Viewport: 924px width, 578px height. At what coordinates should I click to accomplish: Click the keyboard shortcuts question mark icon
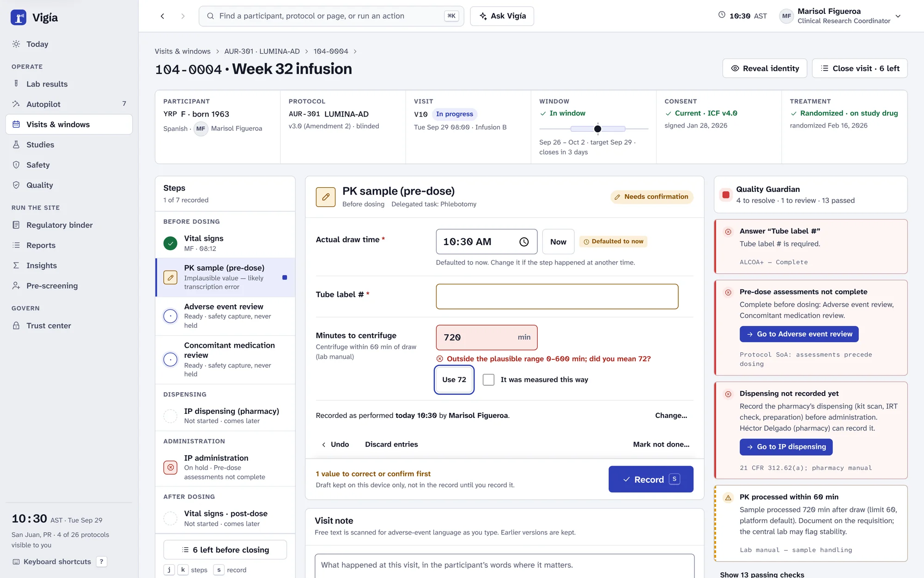coord(102,561)
